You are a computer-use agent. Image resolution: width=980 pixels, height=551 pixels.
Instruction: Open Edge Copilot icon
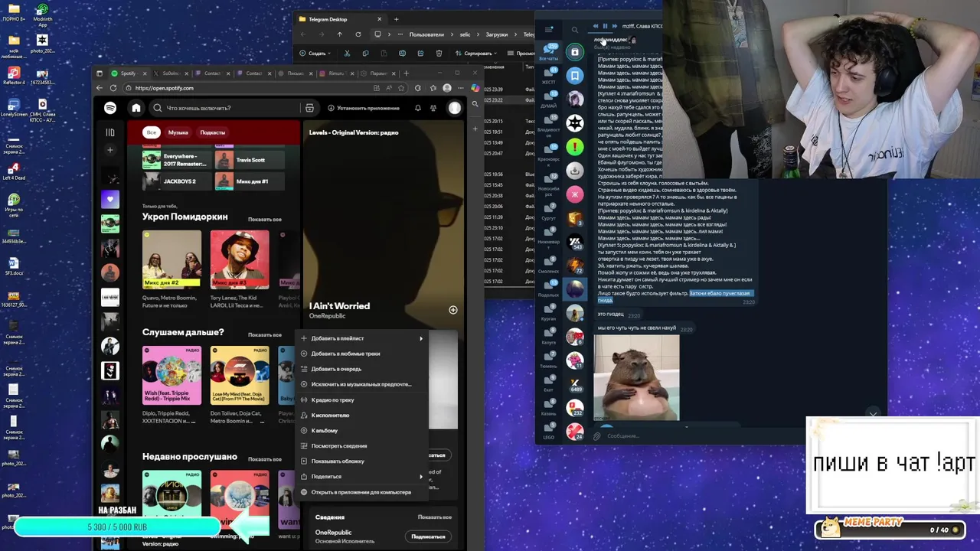click(x=475, y=88)
